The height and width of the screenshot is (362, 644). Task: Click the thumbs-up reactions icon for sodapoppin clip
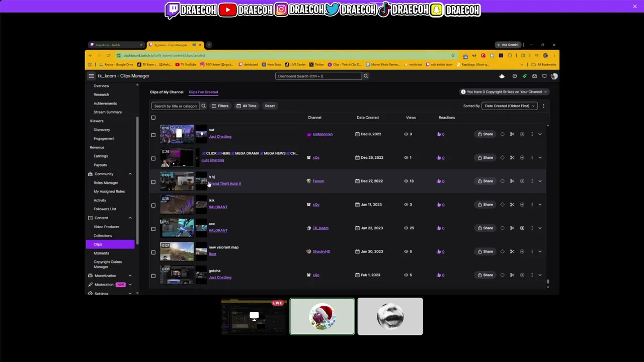point(439,134)
